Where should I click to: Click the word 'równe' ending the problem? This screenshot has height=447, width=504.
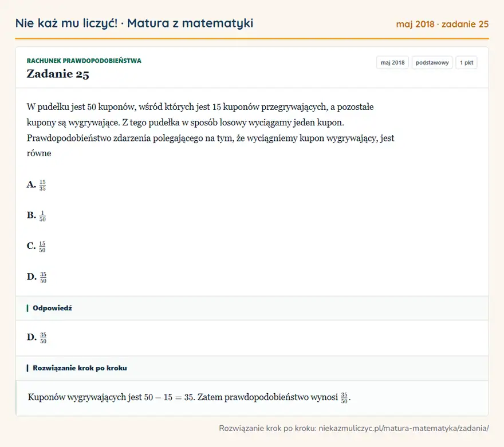point(39,153)
